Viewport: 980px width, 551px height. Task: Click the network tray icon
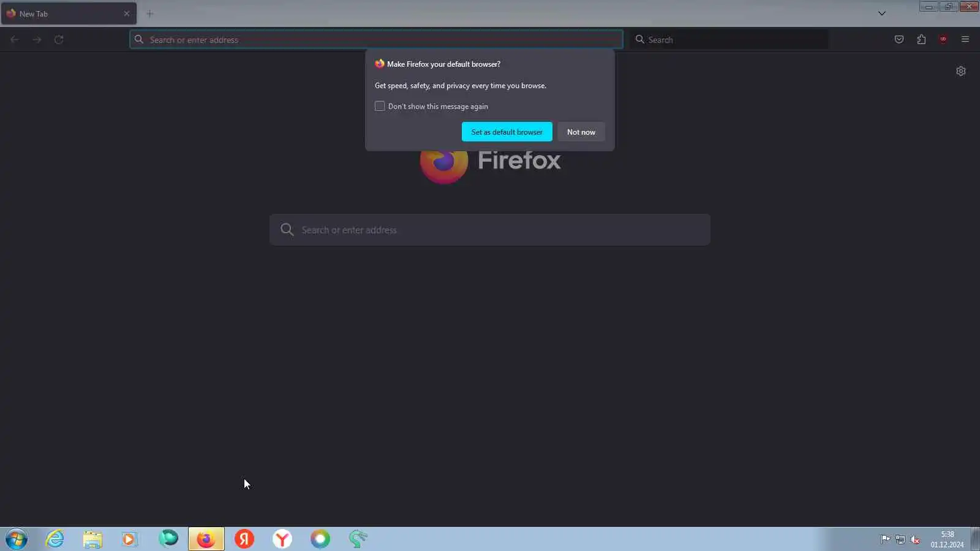click(x=900, y=539)
